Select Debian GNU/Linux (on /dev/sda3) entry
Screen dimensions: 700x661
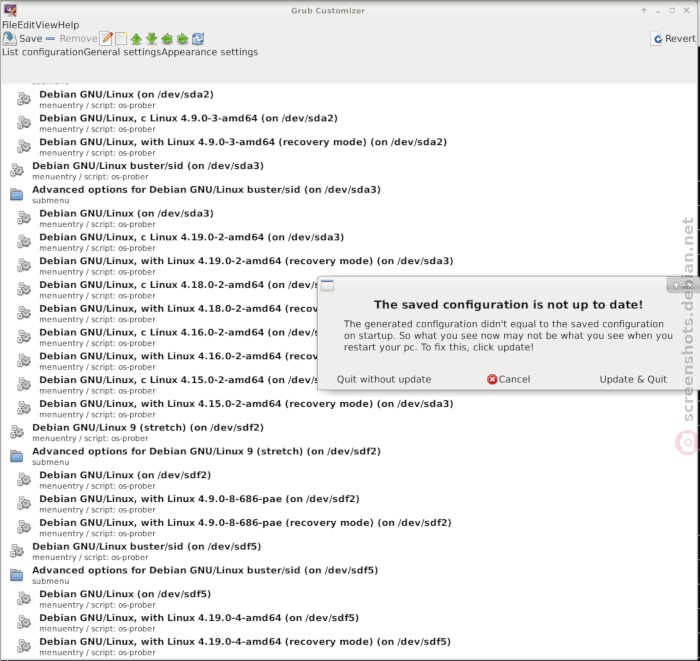126,218
